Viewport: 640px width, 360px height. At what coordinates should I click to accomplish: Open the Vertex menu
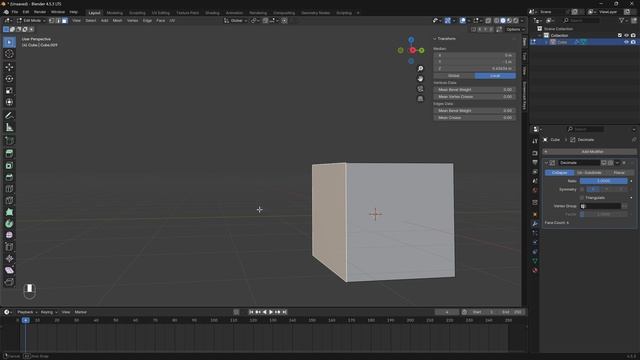coord(132,20)
